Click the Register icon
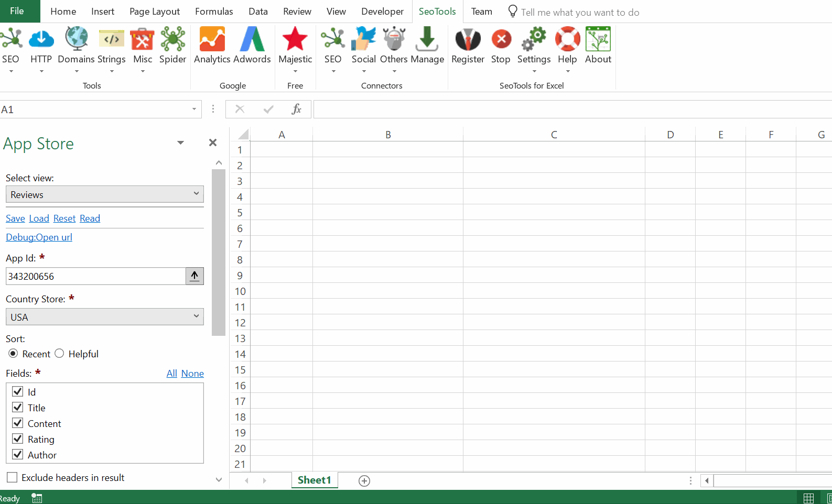 coord(468,39)
